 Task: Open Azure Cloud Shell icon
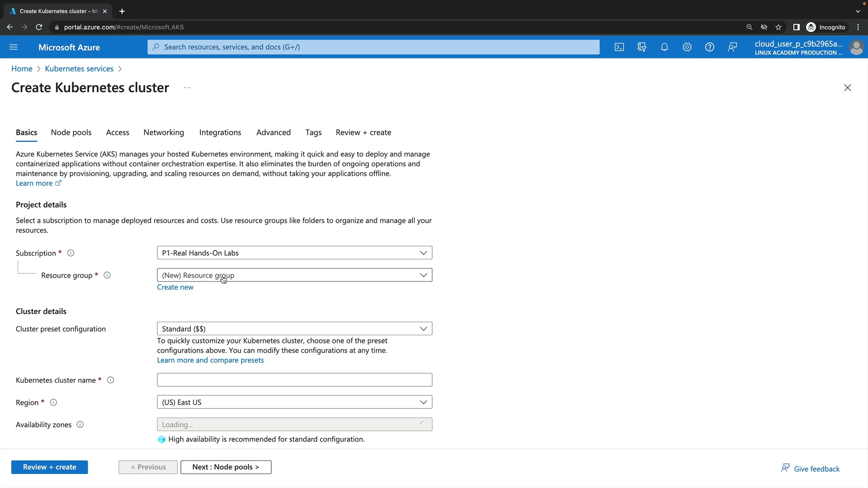[x=619, y=47]
